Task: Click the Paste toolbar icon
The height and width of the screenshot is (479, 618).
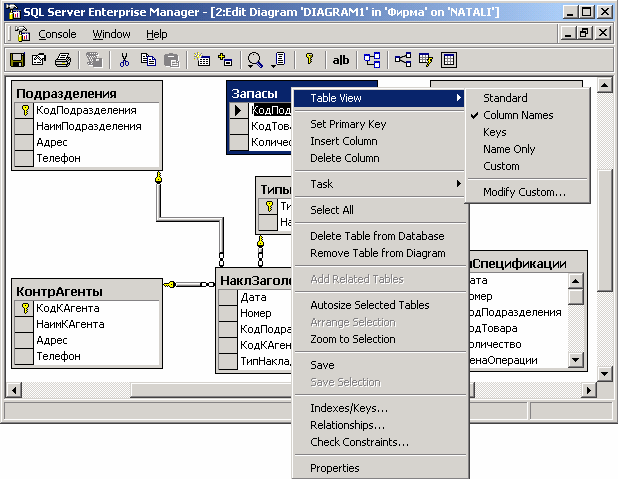Action: 171,60
